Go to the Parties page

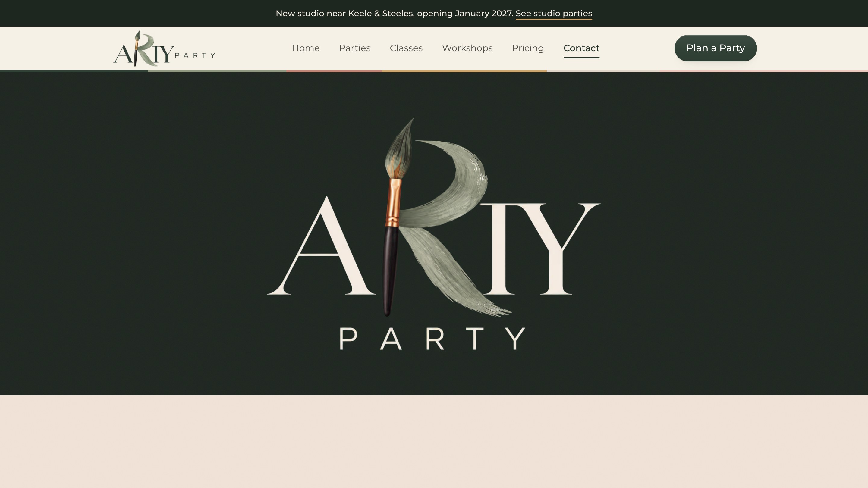(354, 48)
